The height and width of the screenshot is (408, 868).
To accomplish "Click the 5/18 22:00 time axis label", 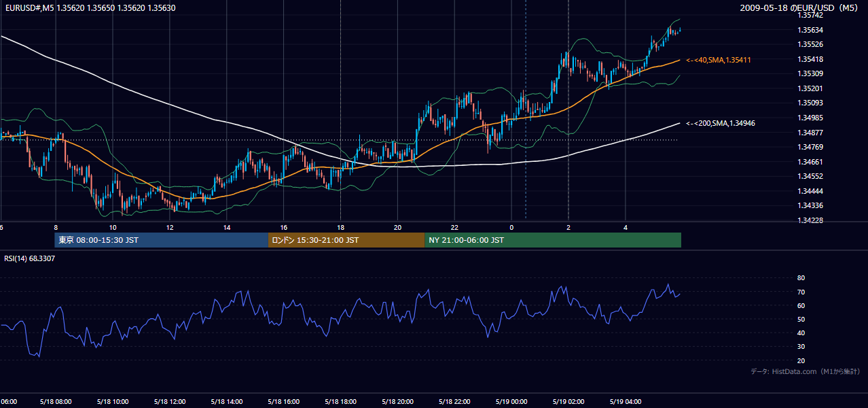I will pyautogui.click(x=455, y=402).
